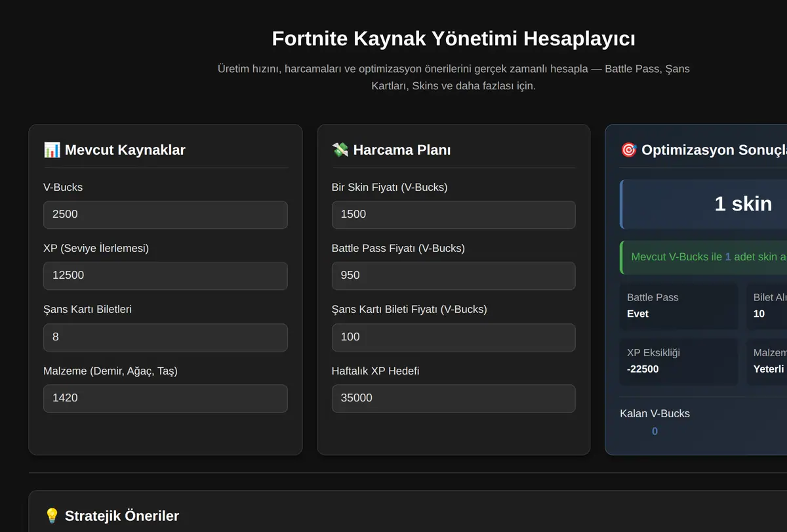Click the Battle Pass 'Evet' result card
The image size is (787, 532).
point(679,306)
